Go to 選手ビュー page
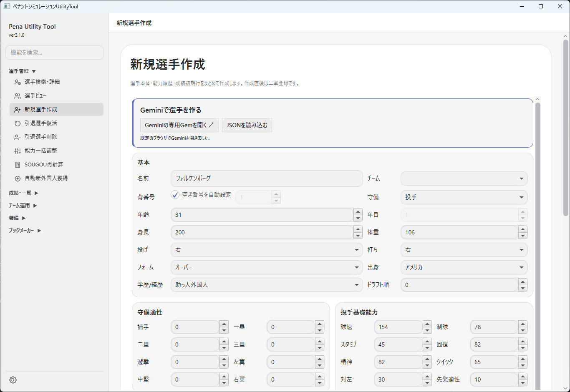Image resolution: width=570 pixels, height=392 pixels. [56, 96]
